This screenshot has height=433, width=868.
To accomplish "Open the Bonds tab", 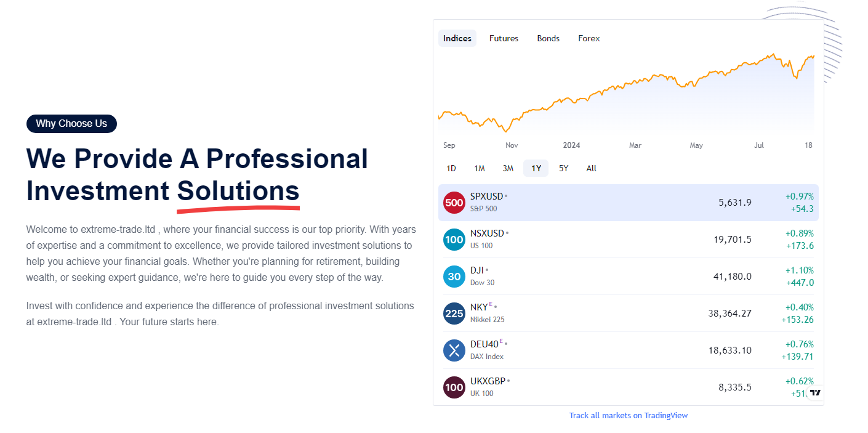I will click(548, 38).
